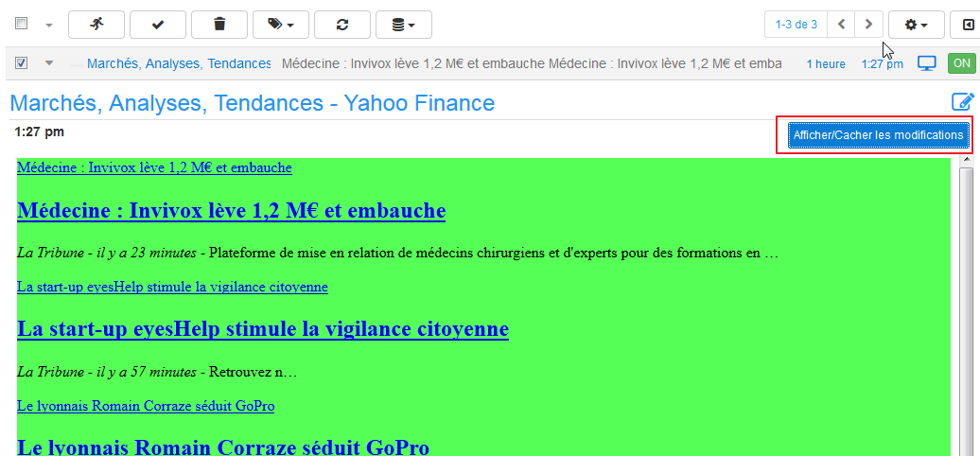Collapse the Marchés, Analyses row arrow
The height and width of the screenshot is (456, 980).
pyautogui.click(x=49, y=63)
